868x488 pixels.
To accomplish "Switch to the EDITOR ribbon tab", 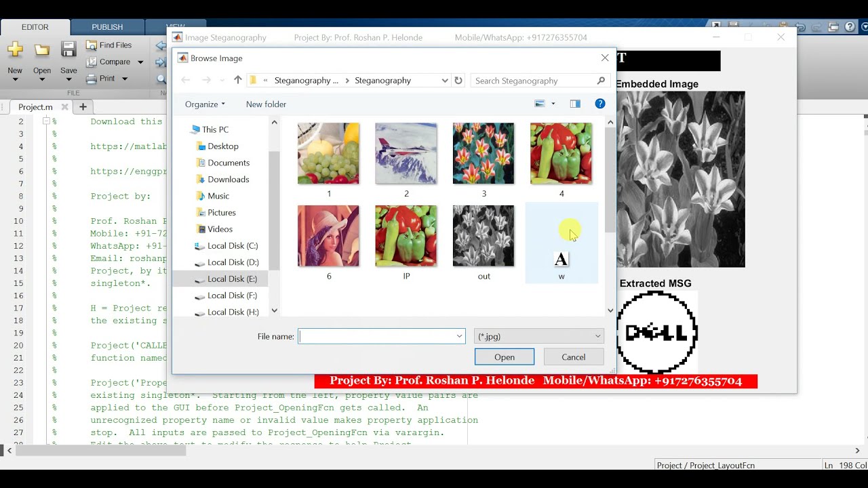I will 35,27.
